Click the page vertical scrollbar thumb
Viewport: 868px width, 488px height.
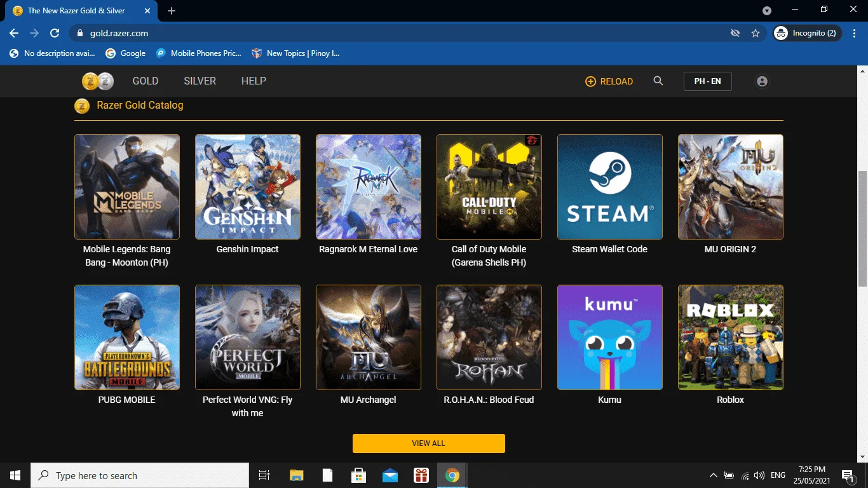click(862, 228)
